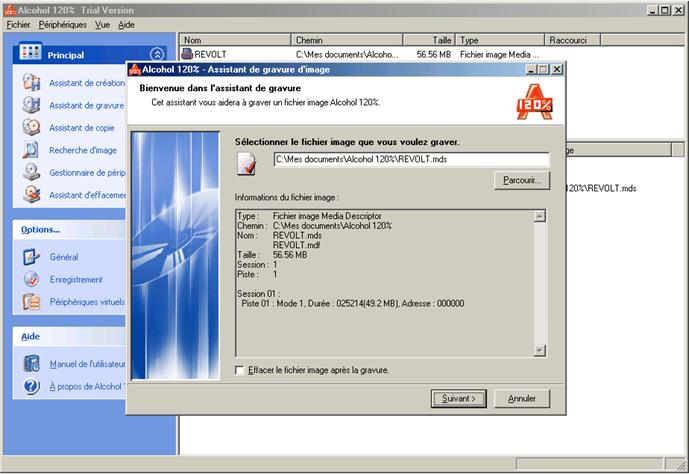Open the Général options link

pos(64,257)
